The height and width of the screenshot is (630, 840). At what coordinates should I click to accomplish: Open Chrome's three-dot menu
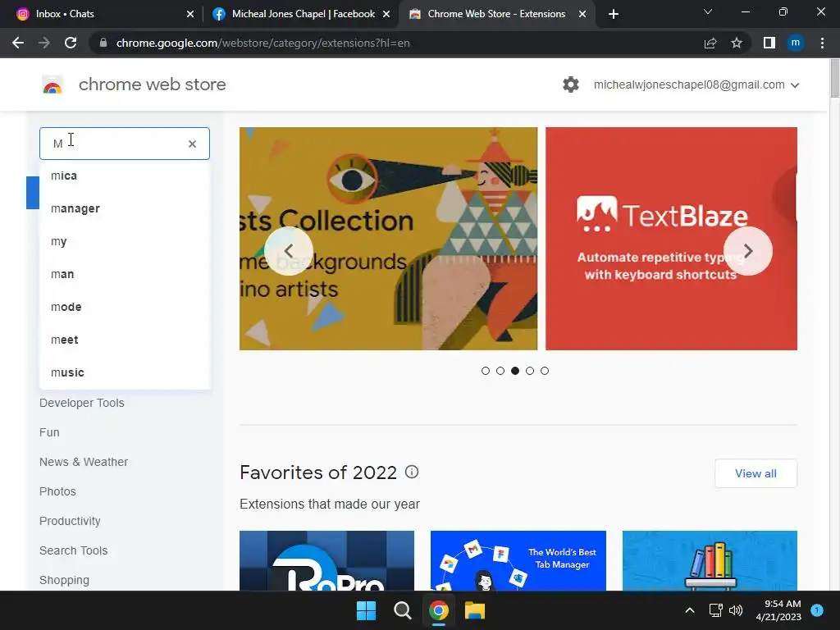[822, 43]
